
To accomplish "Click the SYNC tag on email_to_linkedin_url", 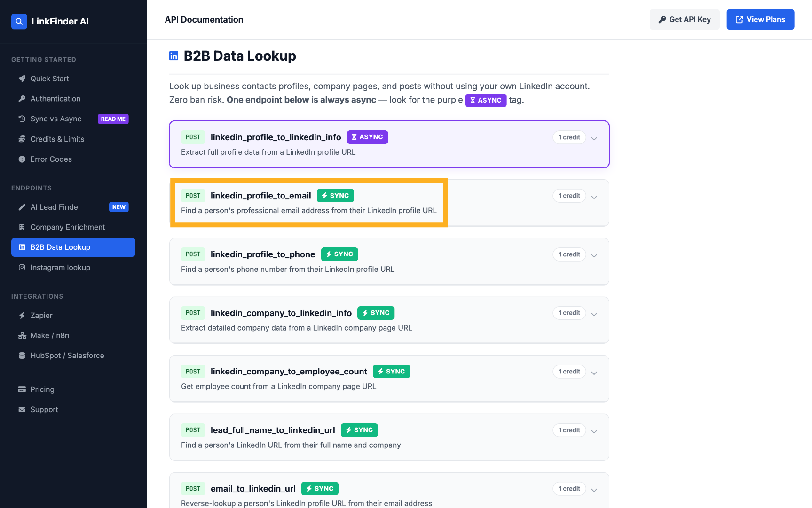I will coord(320,489).
